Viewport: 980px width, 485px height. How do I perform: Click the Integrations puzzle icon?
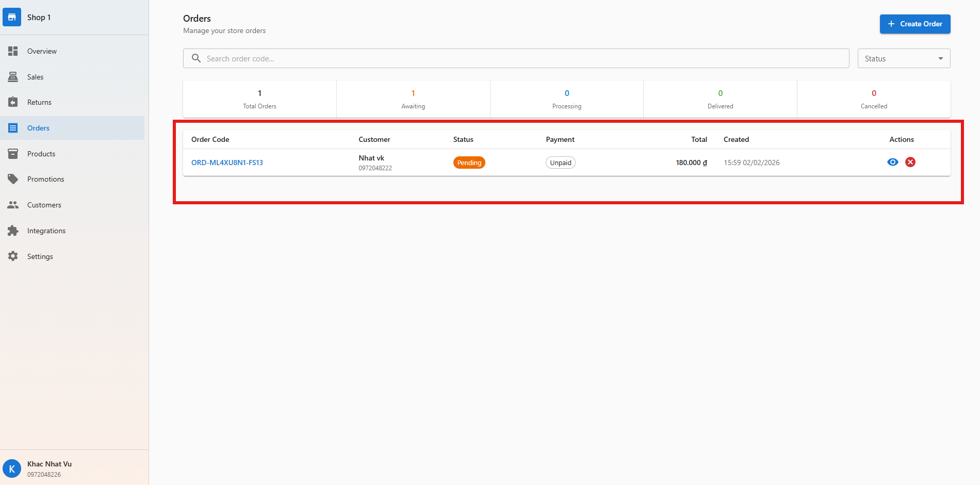click(13, 231)
